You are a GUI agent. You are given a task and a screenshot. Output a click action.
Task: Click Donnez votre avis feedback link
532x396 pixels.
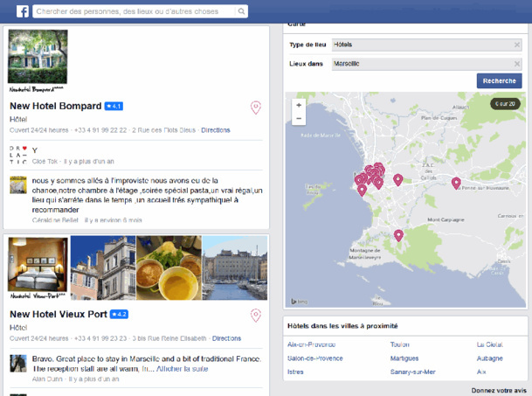[499, 391]
